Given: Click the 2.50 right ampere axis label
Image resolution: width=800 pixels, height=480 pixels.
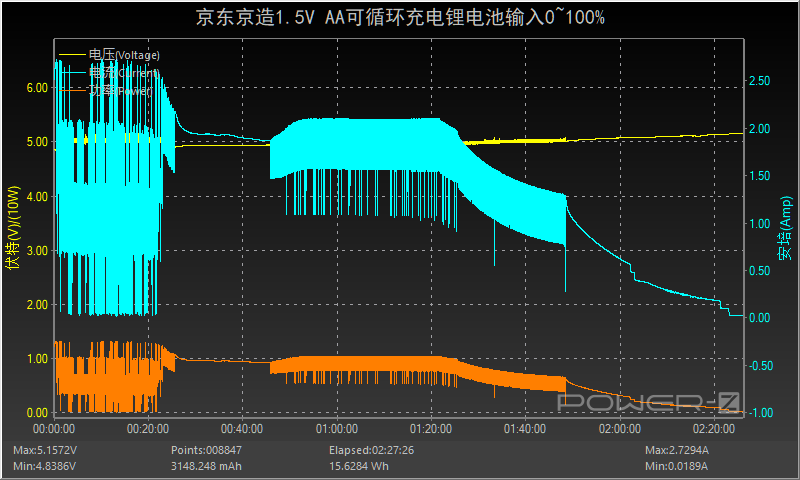Looking at the screenshot, I should 760,81.
